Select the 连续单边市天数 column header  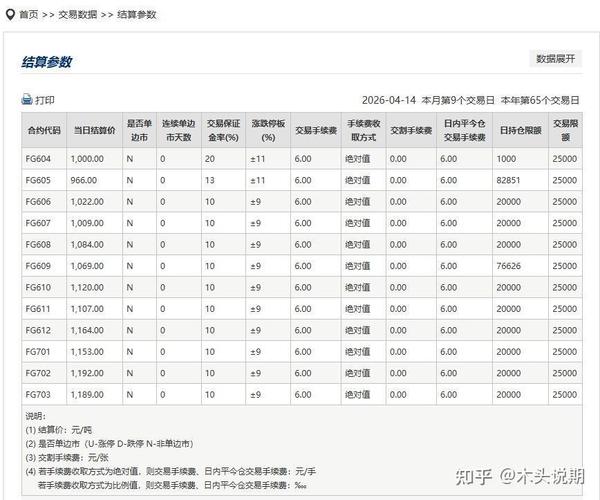[x=179, y=130]
